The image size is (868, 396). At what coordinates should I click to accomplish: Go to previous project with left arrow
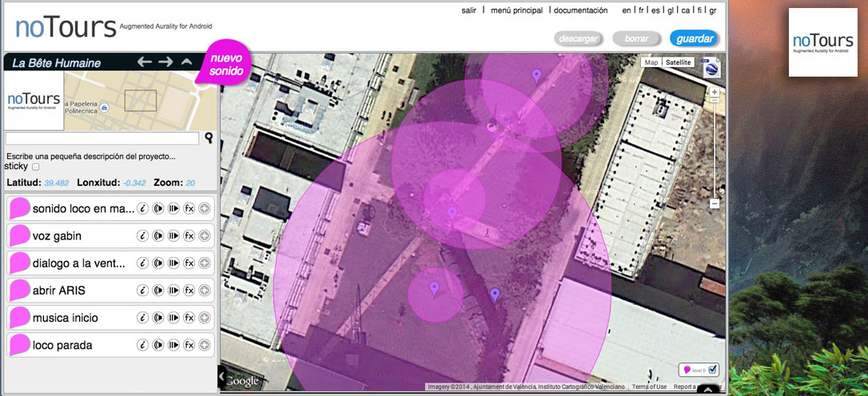pos(145,62)
